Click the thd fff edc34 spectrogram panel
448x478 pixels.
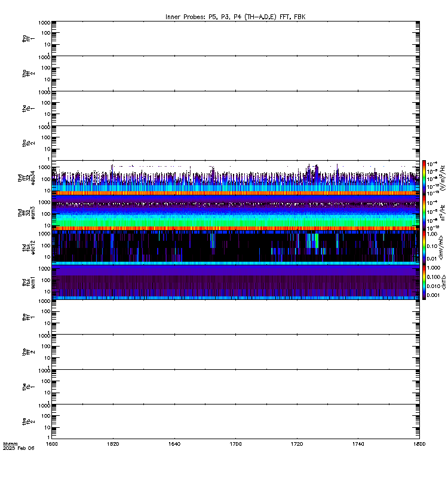235,177
